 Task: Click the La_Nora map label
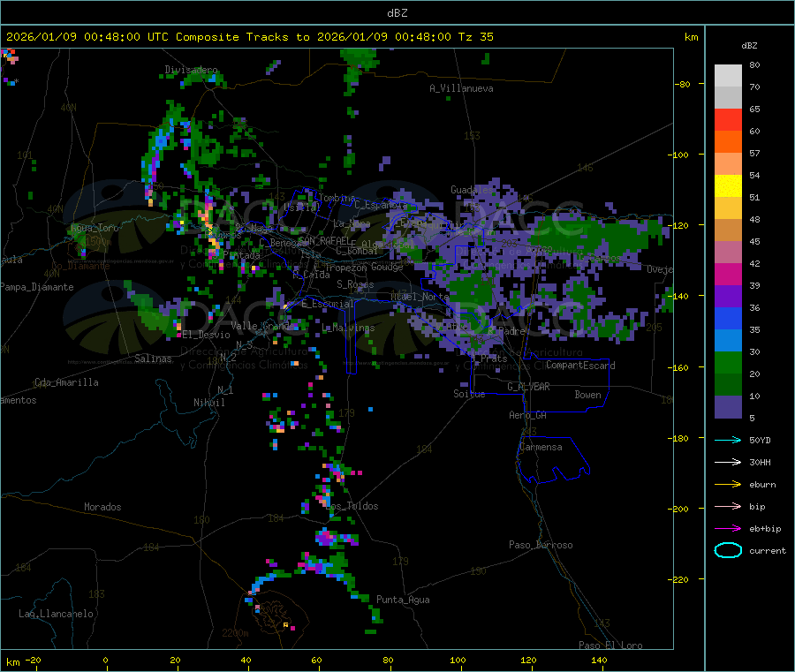[352, 223]
